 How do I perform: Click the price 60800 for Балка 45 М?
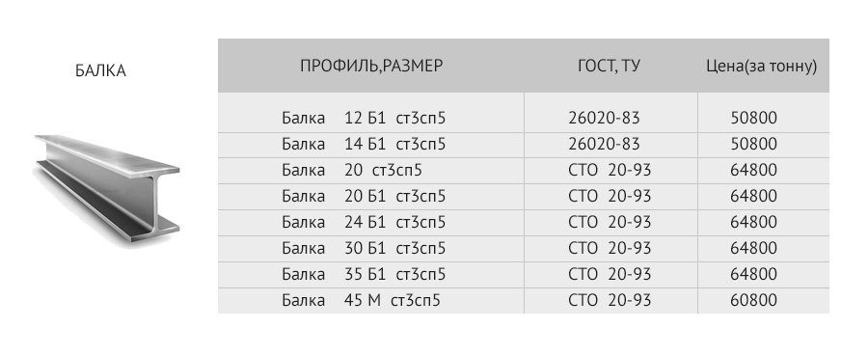point(754,301)
